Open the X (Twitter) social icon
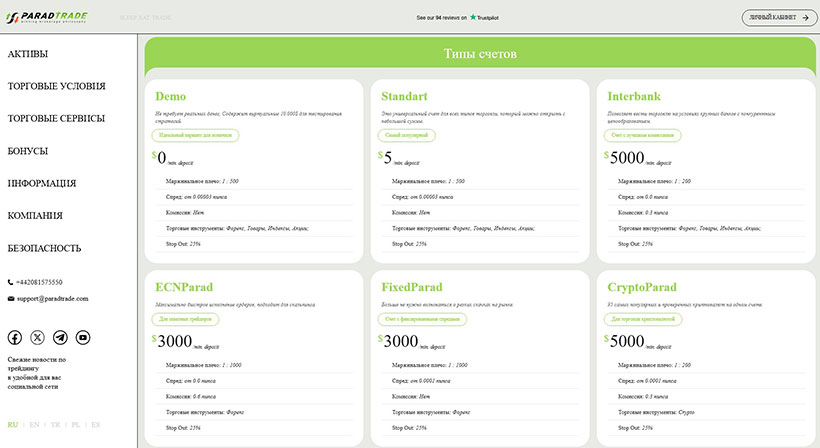The height and width of the screenshot is (448, 820). (38, 338)
